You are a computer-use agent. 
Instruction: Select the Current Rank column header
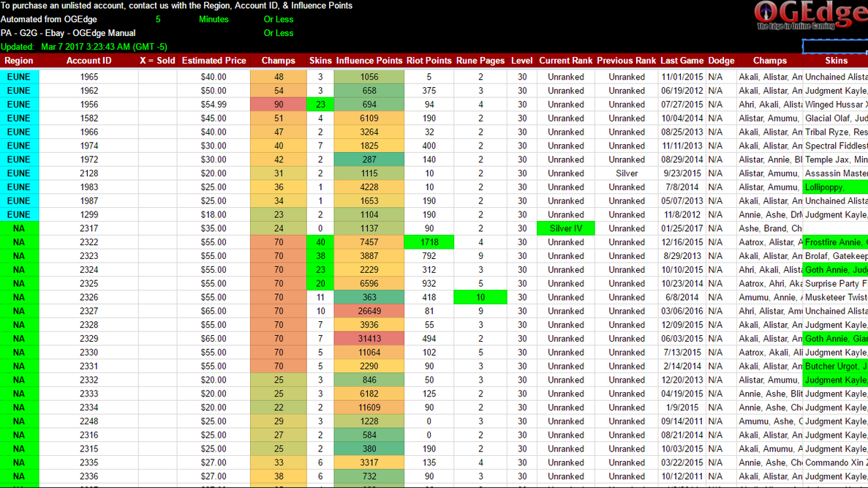coord(566,61)
